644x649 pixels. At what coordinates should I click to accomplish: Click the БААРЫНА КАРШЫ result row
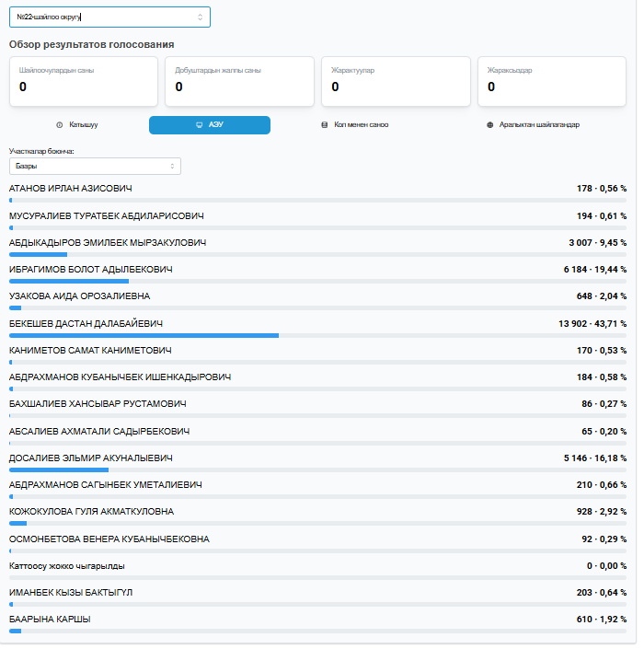(x=317, y=620)
